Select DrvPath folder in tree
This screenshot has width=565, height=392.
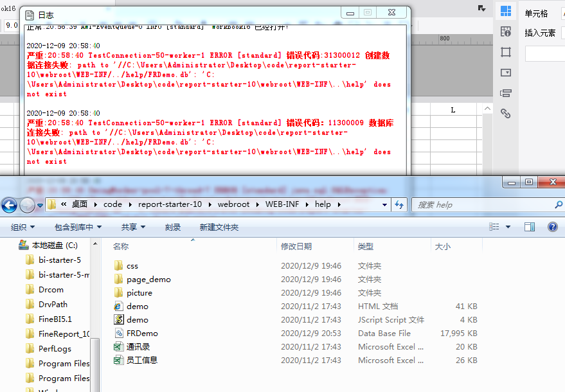(x=46, y=305)
